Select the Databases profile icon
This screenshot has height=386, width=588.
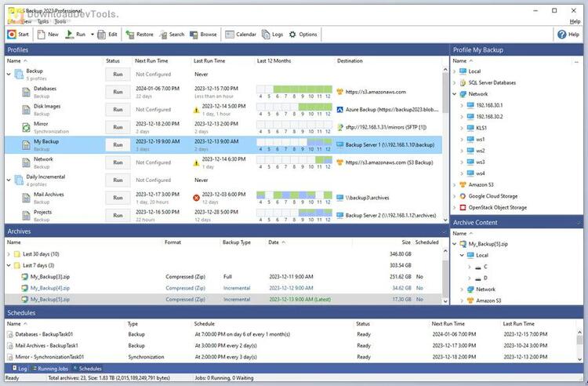point(26,92)
